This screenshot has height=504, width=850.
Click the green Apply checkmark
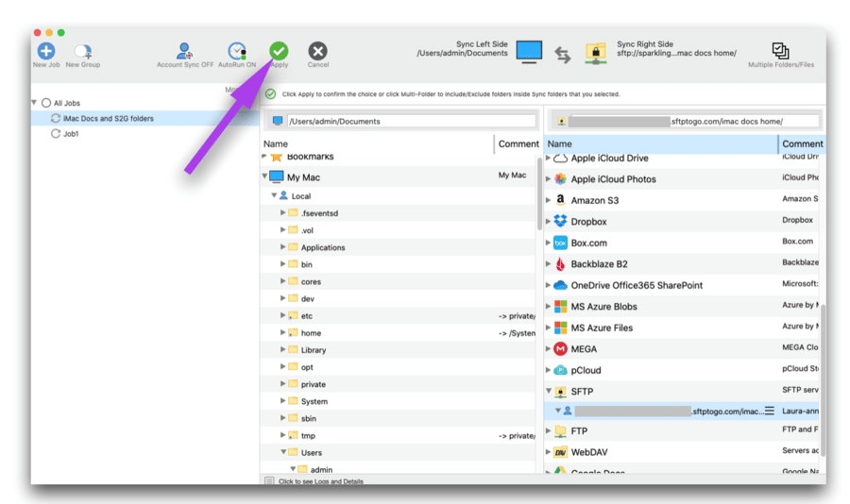279,51
